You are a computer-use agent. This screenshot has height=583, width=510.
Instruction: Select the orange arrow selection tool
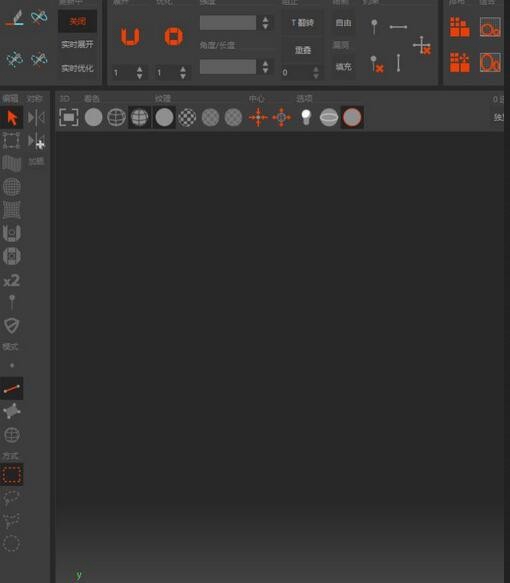[12, 118]
